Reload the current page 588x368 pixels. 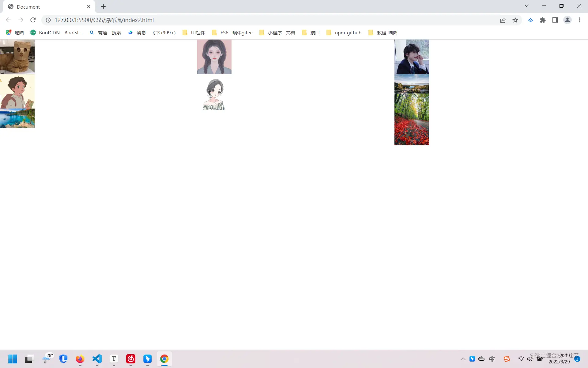(x=33, y=20)
